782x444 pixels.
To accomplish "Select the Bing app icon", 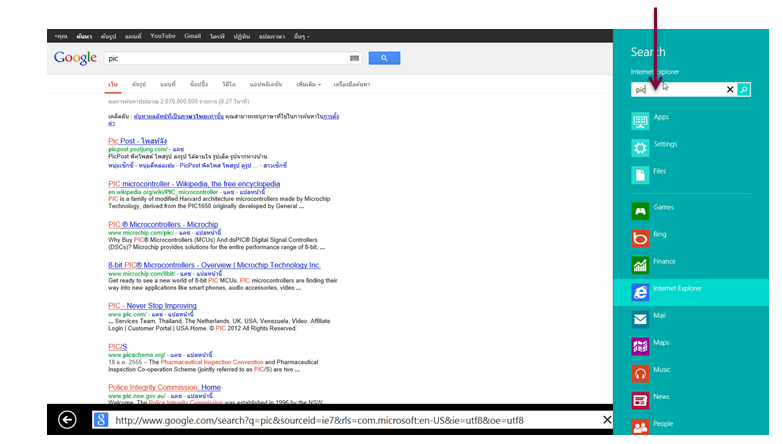I will (640, 238).
